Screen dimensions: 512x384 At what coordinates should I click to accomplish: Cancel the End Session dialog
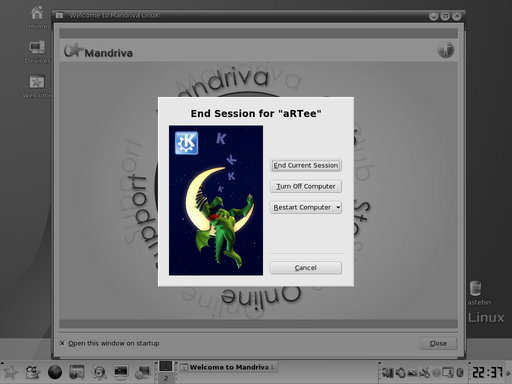tap(306, 268)
